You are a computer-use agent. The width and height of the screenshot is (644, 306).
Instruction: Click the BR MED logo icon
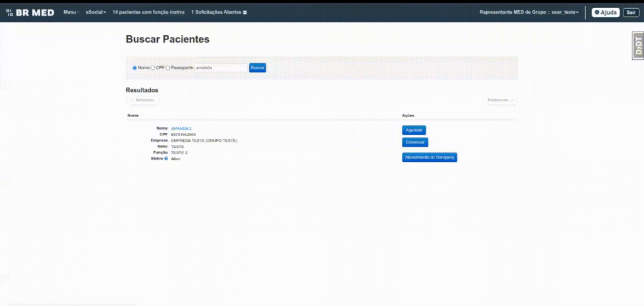9,13
